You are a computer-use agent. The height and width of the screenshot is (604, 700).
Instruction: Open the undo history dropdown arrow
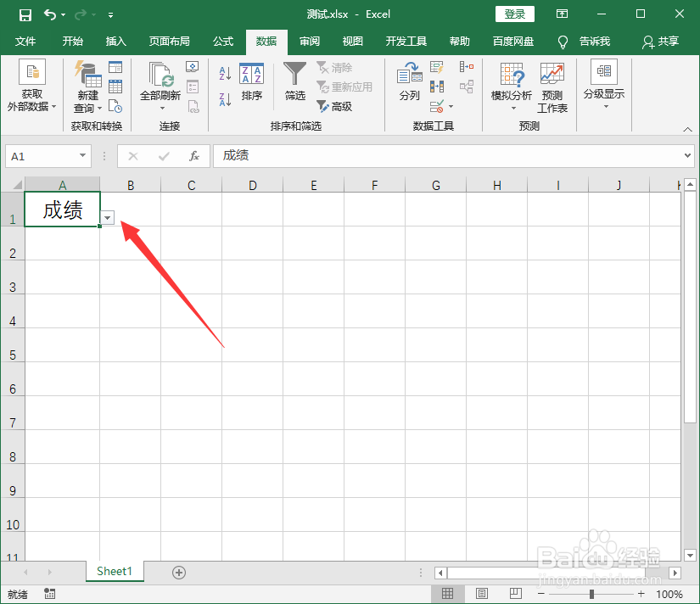tap(64, 15)
